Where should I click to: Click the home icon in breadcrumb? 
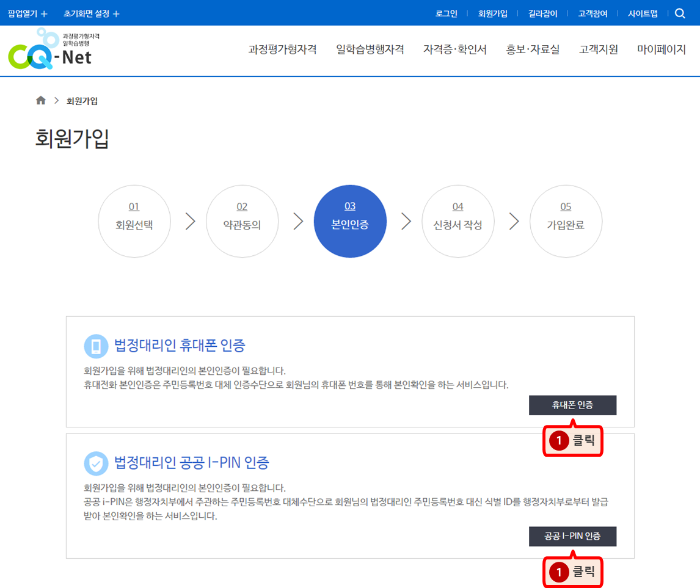pos(41,100)
